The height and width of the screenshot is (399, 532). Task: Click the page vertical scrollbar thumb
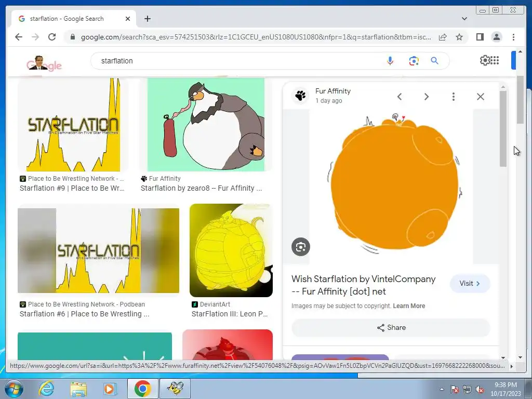click(520, 100)
